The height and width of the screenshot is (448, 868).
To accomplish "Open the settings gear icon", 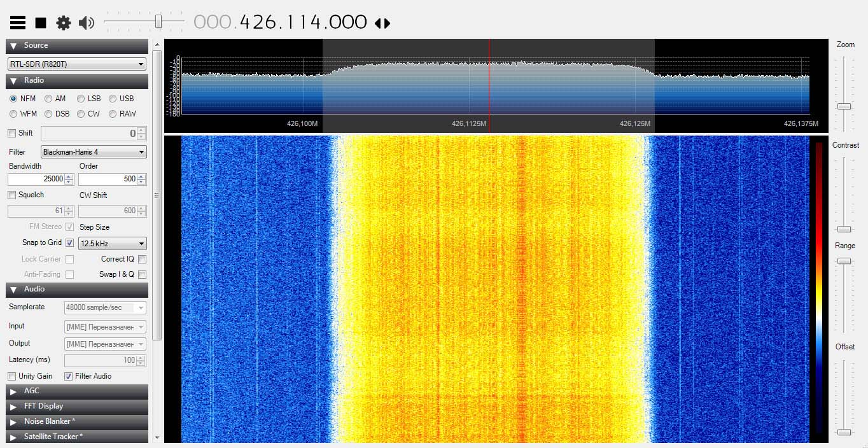I will click(64, 23).
